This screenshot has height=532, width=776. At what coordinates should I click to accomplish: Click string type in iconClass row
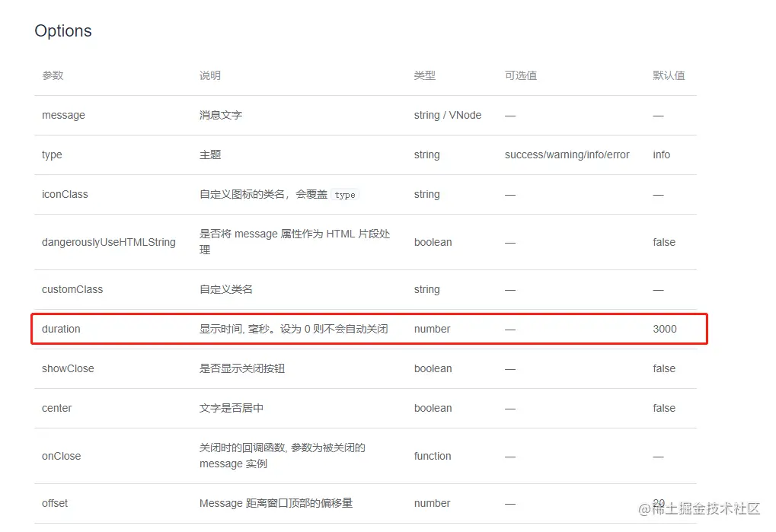click(426, 194)
